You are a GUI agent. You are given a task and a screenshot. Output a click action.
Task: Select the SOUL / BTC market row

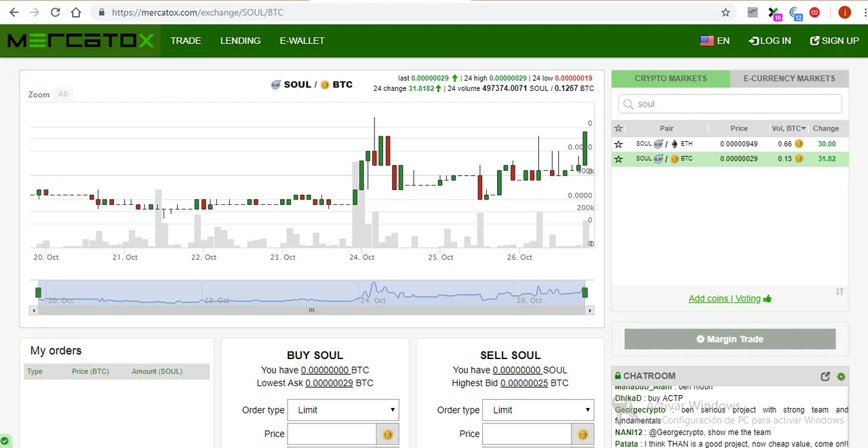(730, 159)
